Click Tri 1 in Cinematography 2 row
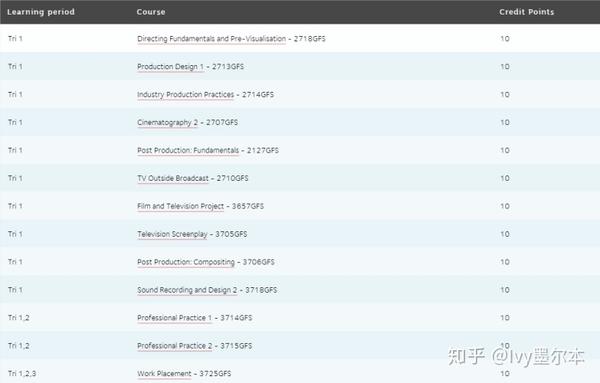 click(15, 122)
